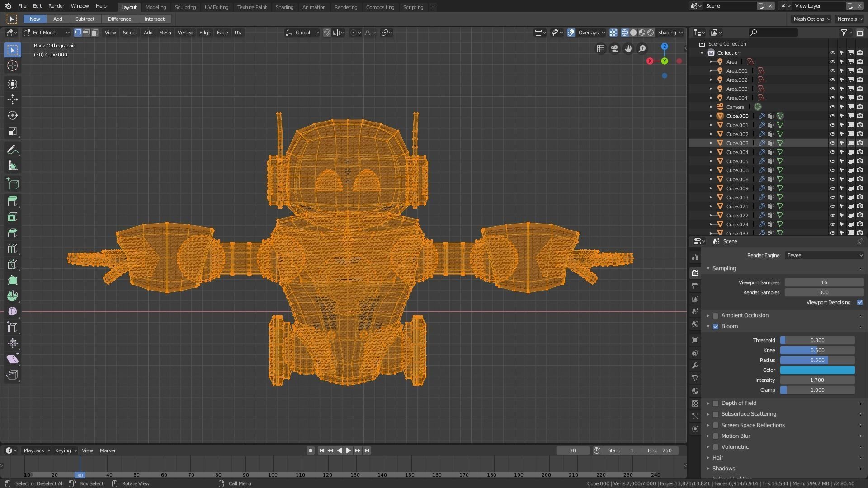Open the Render properties tab
The height and width of the screenshot is (488, 868).
point(695,273)
